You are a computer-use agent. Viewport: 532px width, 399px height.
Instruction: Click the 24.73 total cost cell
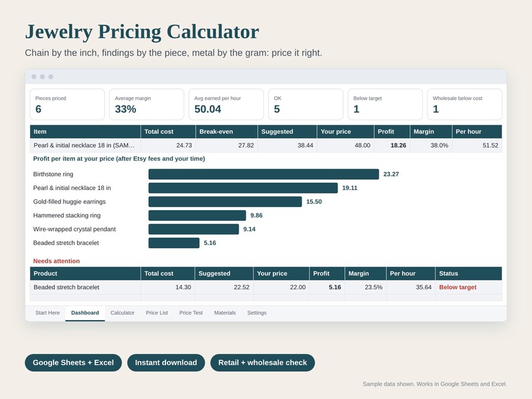pyautogui.click(x=168, y=145)
